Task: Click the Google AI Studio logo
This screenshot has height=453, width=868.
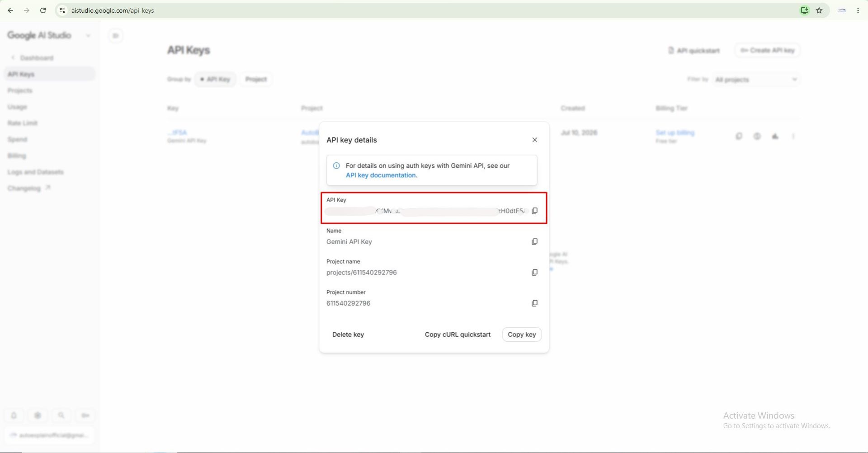Action: pyautogui.click(x=39, y=35)
